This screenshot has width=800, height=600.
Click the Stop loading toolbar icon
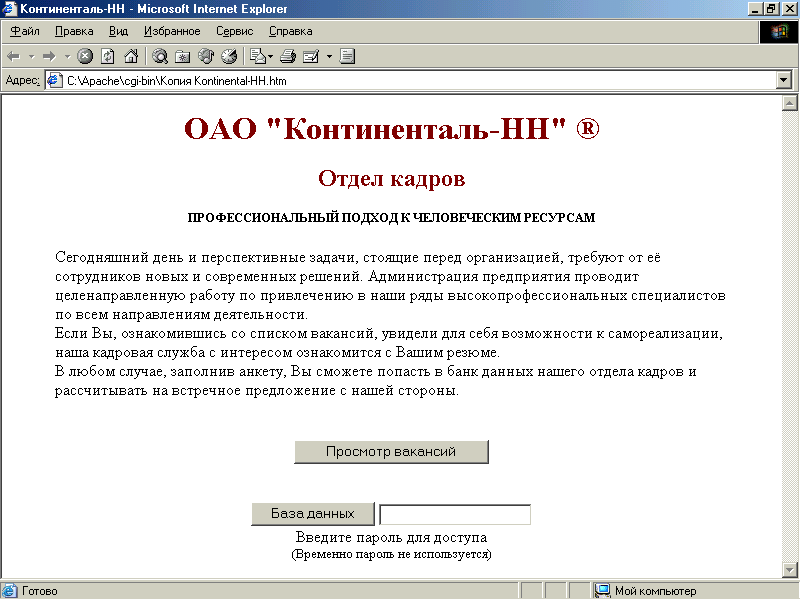[x=85, y=56]
